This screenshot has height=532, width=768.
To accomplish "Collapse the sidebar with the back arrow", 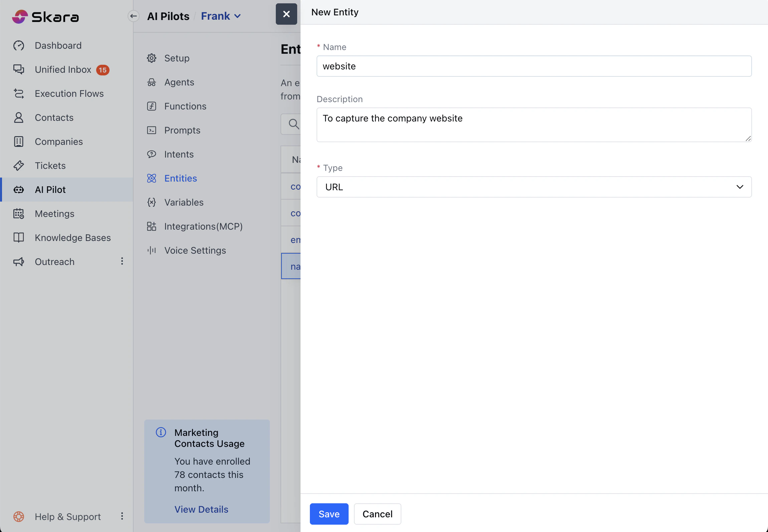I will (134, 16).
